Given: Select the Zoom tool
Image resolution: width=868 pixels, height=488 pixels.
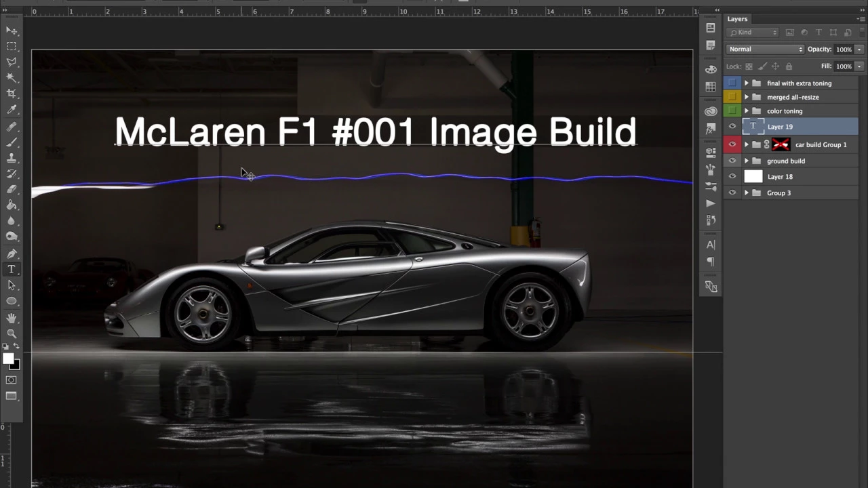Looking at the screenshot, I should (x=12, y=333).
